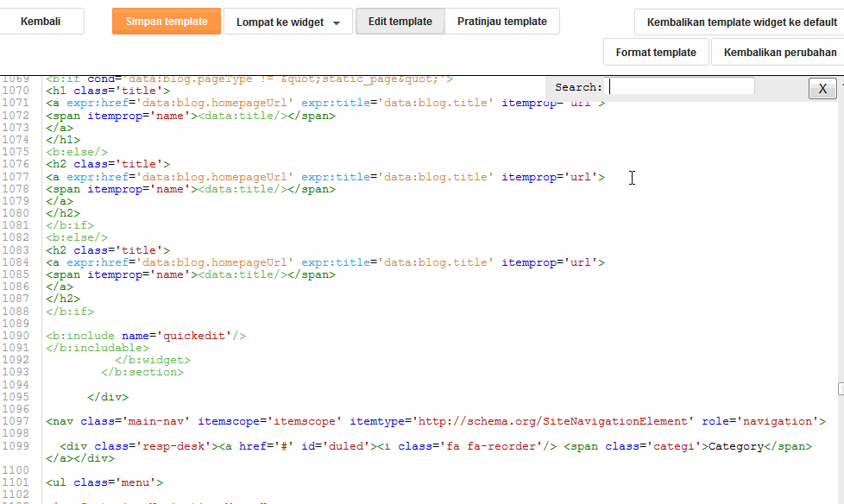The width and height of the screenshot is (844, 504).
Task: Save with the Simpan template button
Action: (166, 22)
